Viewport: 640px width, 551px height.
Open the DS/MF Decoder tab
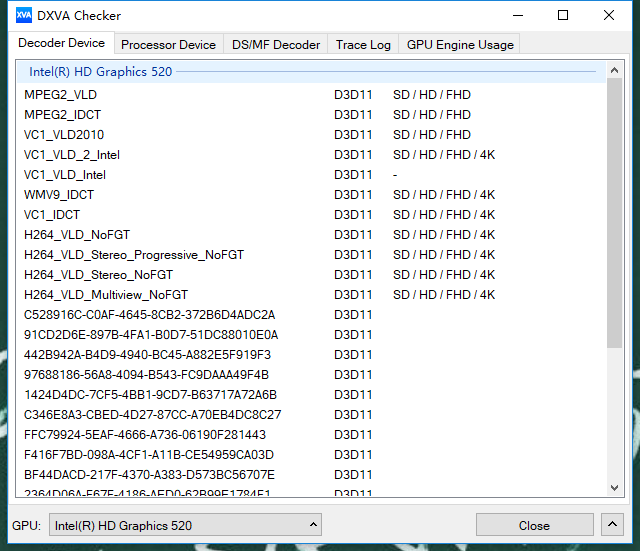pos(276,44)
